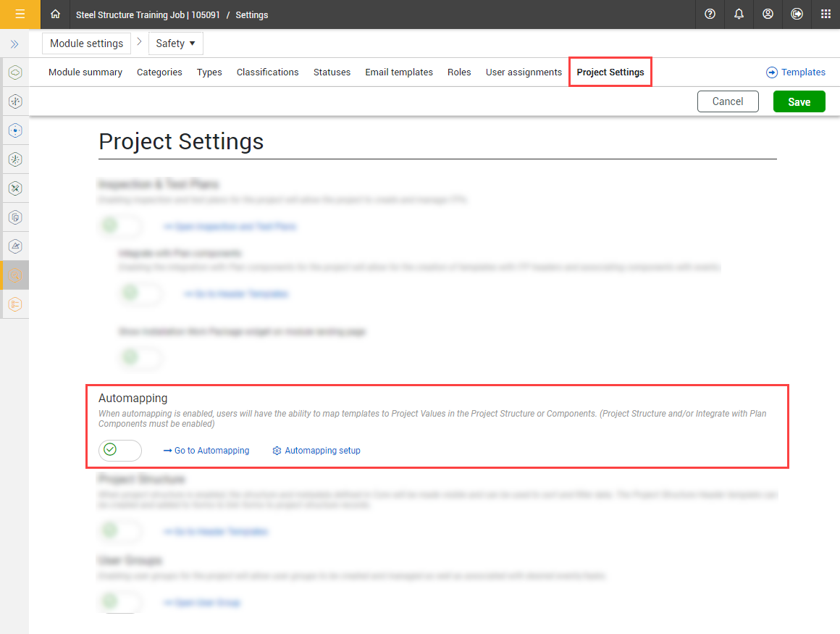Viewport: 840px width, 634px height.
Task: Open the help question mark icon
Action: click(x=710, y=14)
